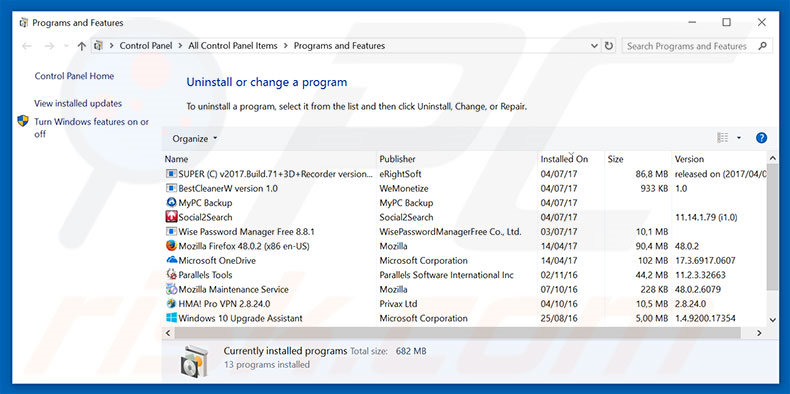Viewport: 790px width, 394px height.
Task: Click the Mozilla Maintenance Service icon
Action: (171, 289)
